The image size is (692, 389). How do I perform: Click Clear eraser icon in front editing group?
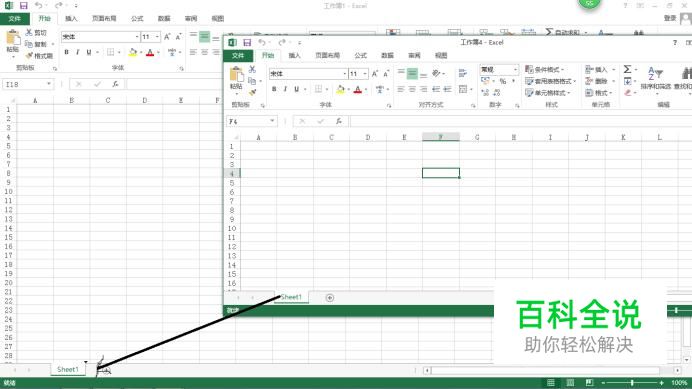pos(628,93)
